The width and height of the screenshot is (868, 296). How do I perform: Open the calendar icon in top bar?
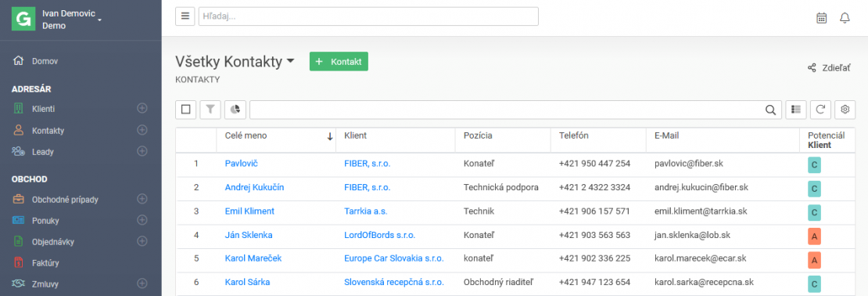tap(822, 18)
